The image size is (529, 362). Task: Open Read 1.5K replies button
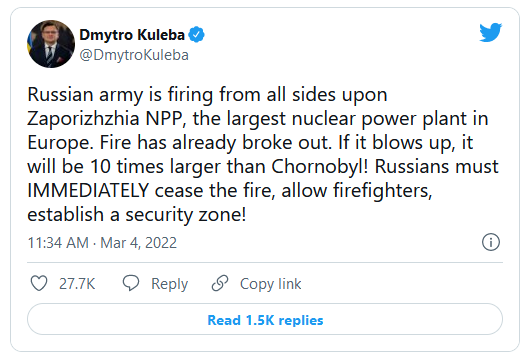click(265, 319)
